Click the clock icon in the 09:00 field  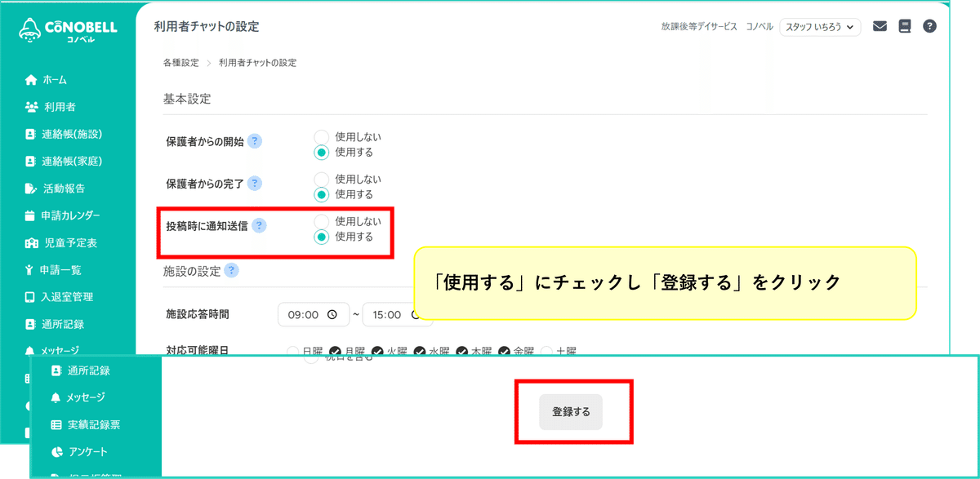coord(332,314)
